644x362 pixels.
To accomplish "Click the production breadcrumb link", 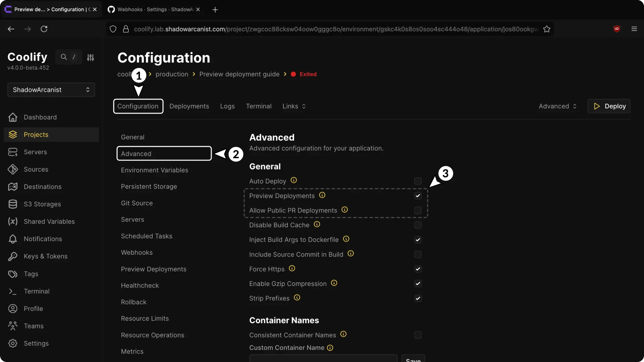I will click(172, 74).
